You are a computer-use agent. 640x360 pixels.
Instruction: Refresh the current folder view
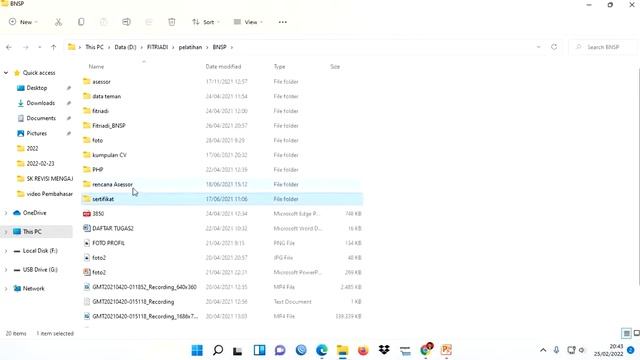554,47
